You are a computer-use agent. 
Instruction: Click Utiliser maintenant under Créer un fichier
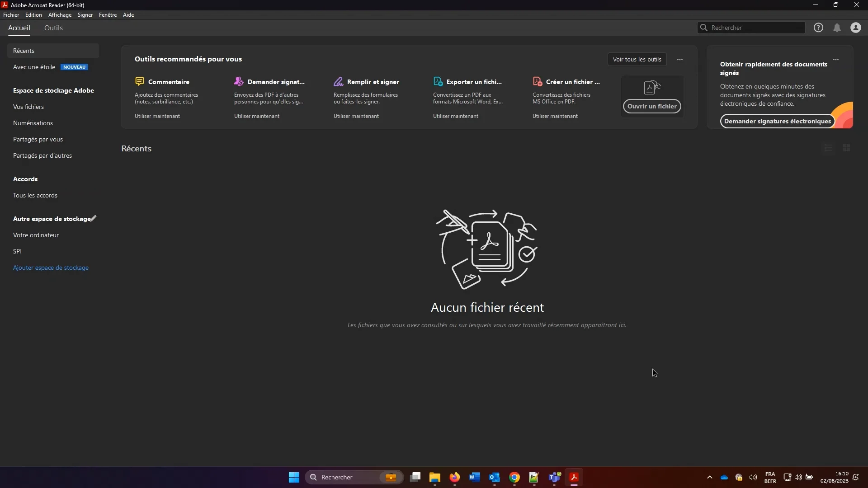coord(555,116)
